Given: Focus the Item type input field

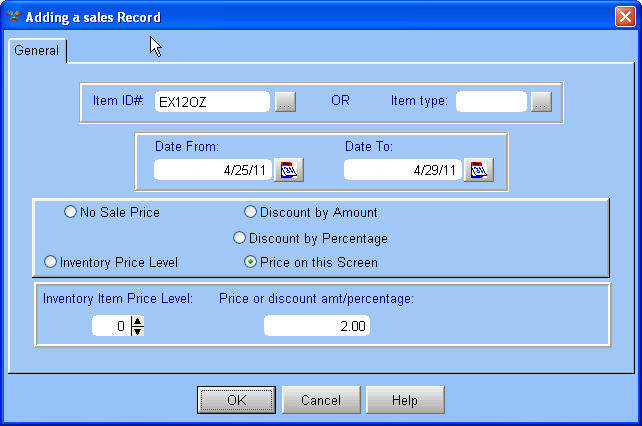Looking at the screenshot, I should (490, 102).
